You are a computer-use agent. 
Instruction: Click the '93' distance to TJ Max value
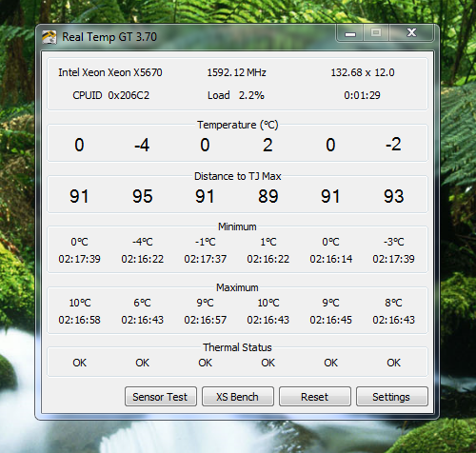(394, 196)
